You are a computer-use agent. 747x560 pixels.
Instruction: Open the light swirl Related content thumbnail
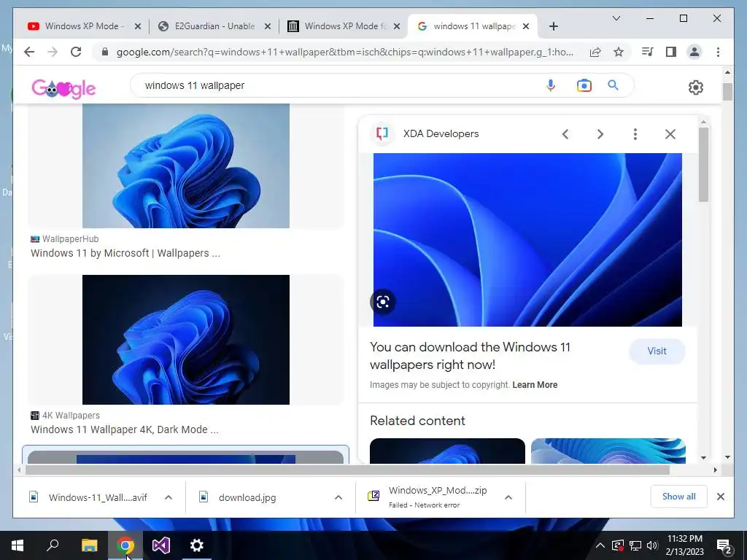click(608, 451)
